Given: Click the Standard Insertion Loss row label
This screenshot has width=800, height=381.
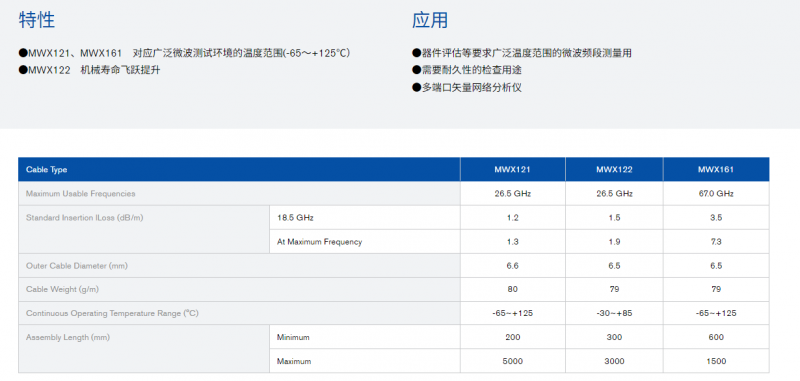Looking at the screenshot, I should (85, 218).
